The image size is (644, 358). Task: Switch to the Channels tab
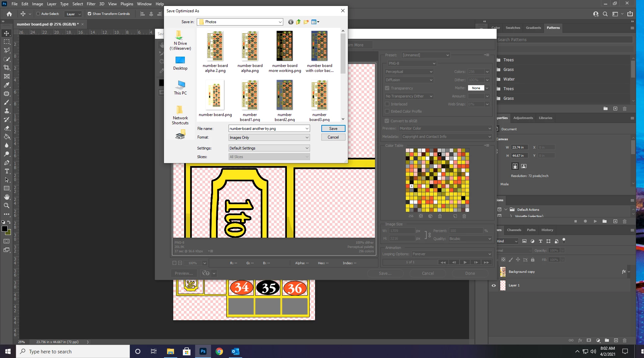pos(514,230)
